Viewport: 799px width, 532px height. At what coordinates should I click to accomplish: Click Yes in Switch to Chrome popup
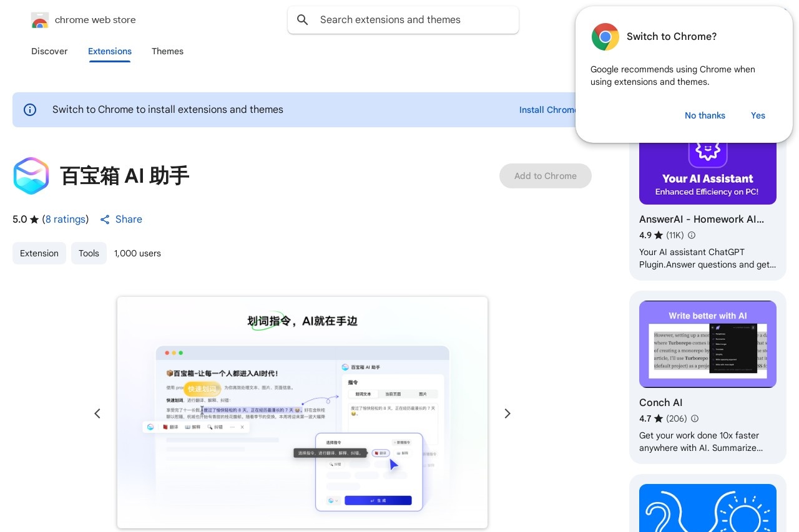(x=758, y=115)
